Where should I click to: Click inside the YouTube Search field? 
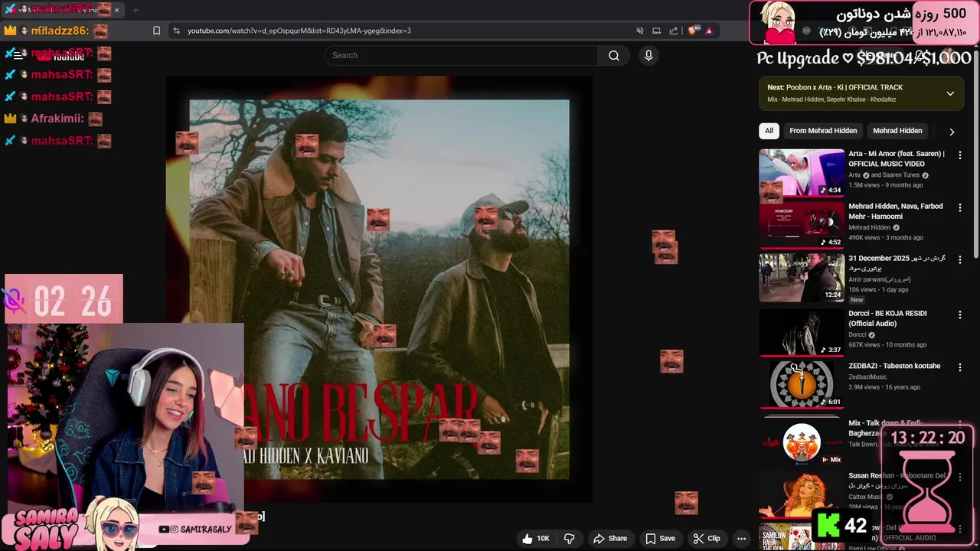coord(461,55)
